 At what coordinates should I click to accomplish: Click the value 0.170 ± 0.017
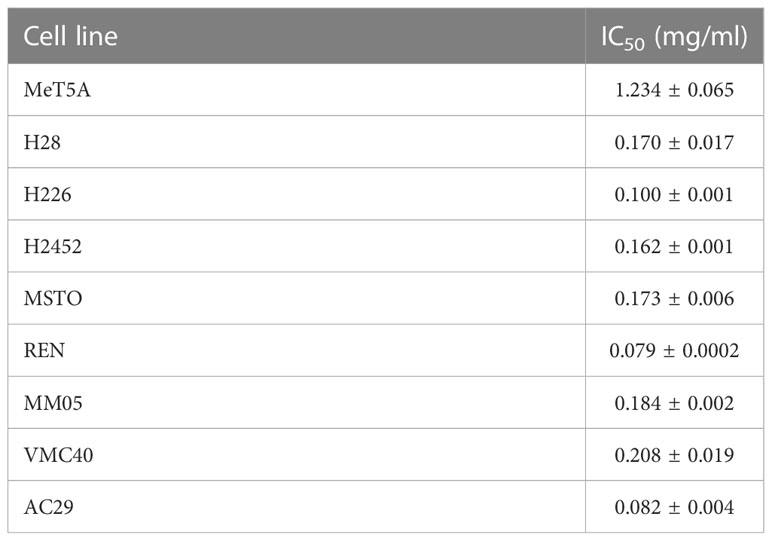(675, 143)
